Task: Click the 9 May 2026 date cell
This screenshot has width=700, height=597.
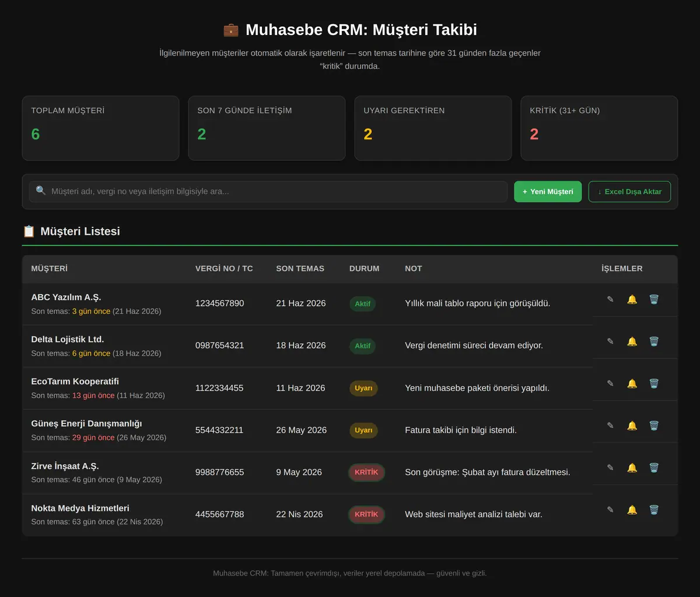Action: pos(299,472)
